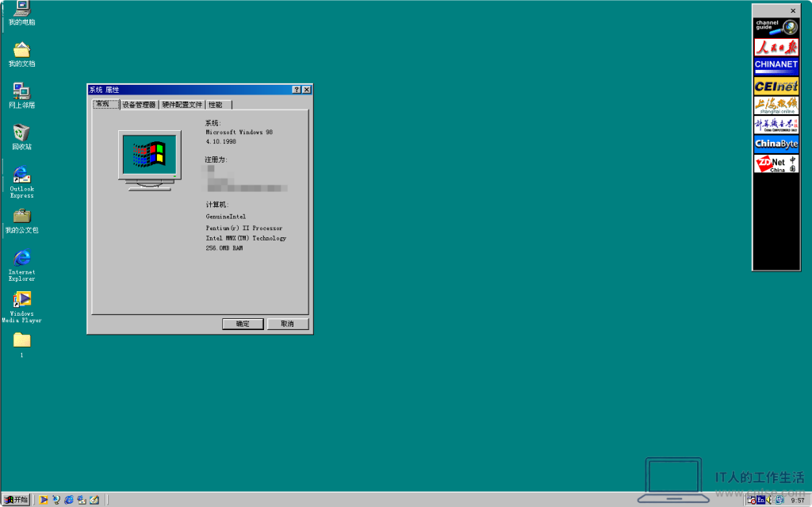Click the 'GenuineIntel' text

click(225, 217)
